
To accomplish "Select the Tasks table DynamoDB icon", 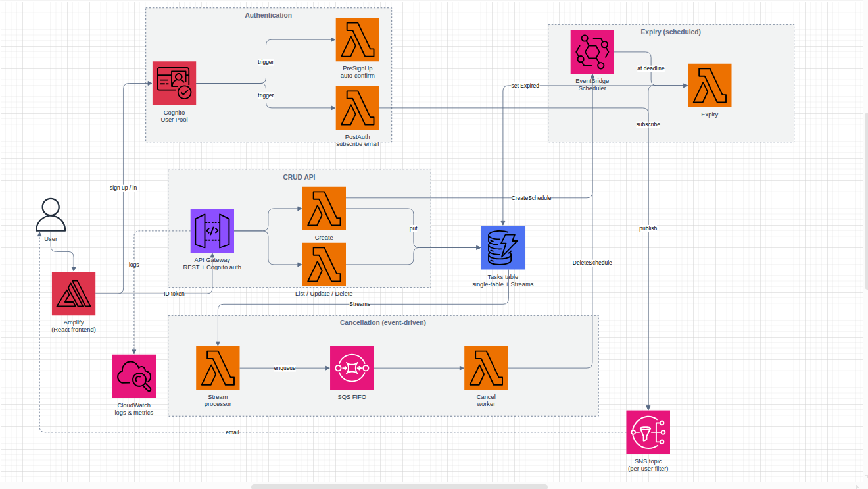I will tap(503, 248).
